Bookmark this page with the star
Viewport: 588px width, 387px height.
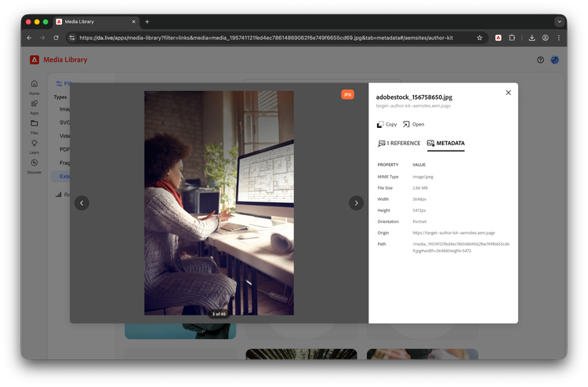pyautogui.click(x=480, y=37)
